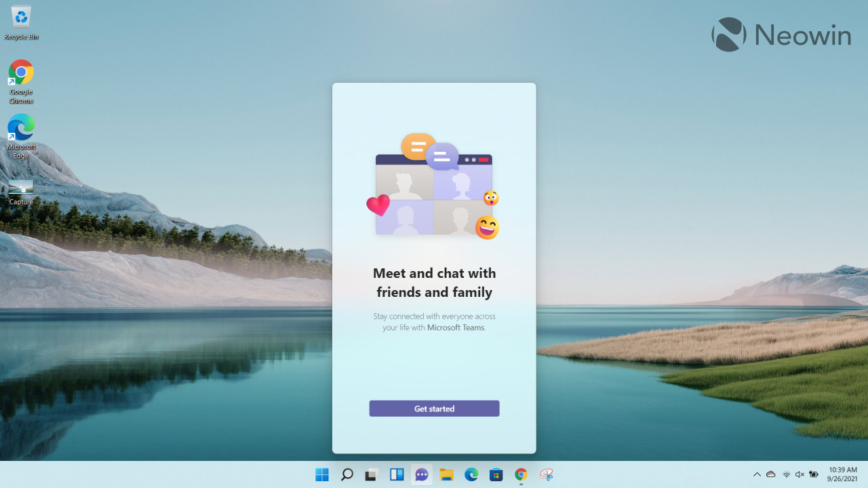Open the Wi-Fi network tray icon
The image size is (868, 488).
tap(786, 474)
